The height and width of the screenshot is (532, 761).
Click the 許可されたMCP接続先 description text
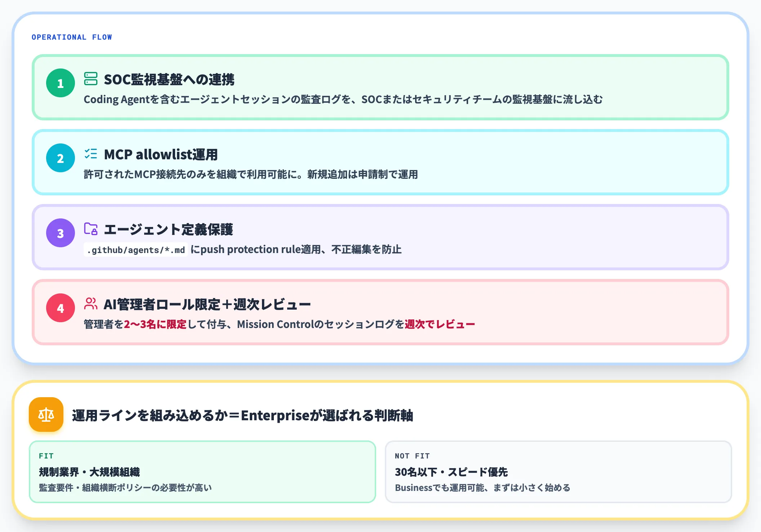tap(251, 174)
